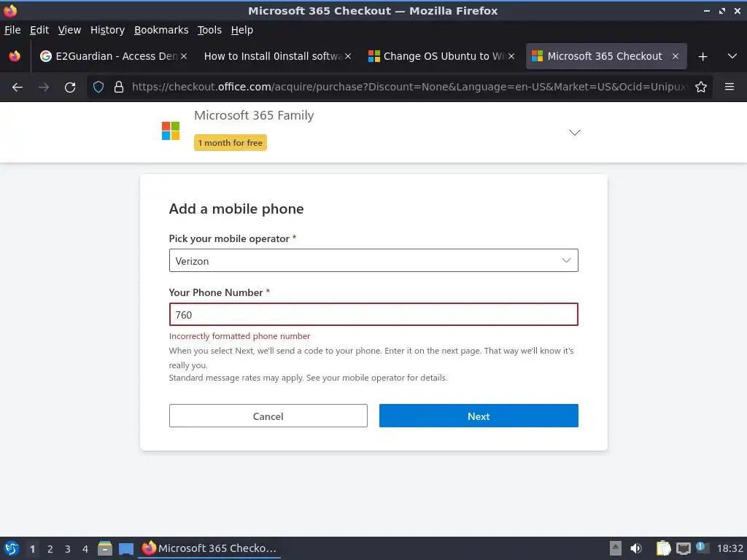This screenshot has width=747, height=560.
Task: Open the taskbar start menu icon
Action: (12, 548)
